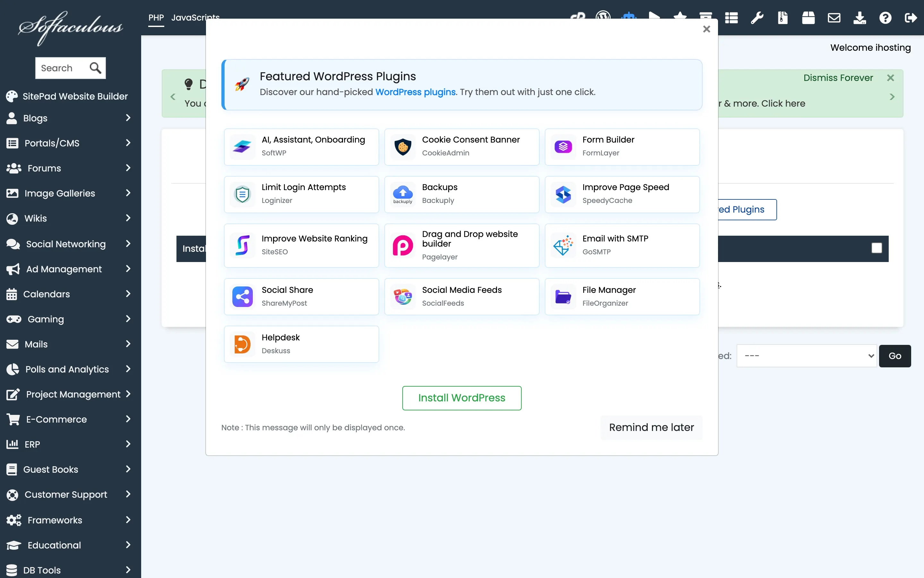Click the Pagelayer pink P icon
Image resolution: width=924 pixels, height=578 pixels.
point(402,245)
